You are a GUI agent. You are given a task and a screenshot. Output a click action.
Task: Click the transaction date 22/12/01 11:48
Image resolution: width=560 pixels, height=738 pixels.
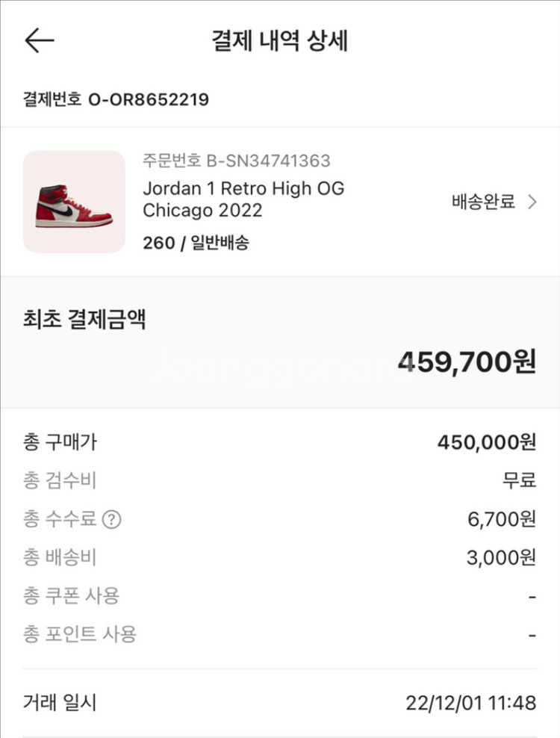point(471,703)
